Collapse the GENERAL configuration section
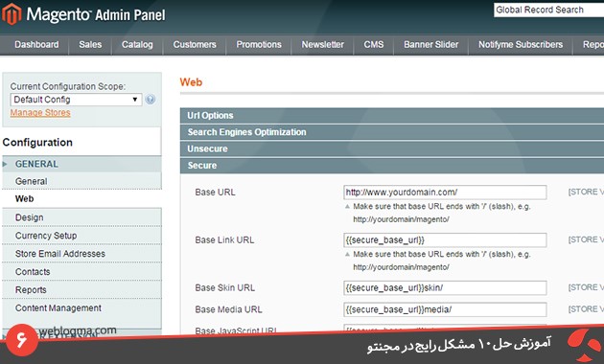This screenshot has height=364, width=604. (81, 164)
